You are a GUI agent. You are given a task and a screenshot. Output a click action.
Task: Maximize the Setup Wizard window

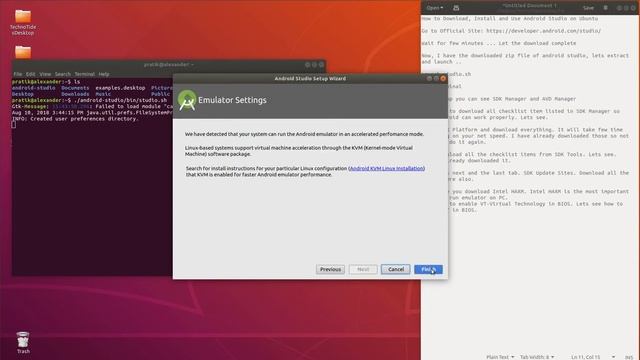coord(436,78)
